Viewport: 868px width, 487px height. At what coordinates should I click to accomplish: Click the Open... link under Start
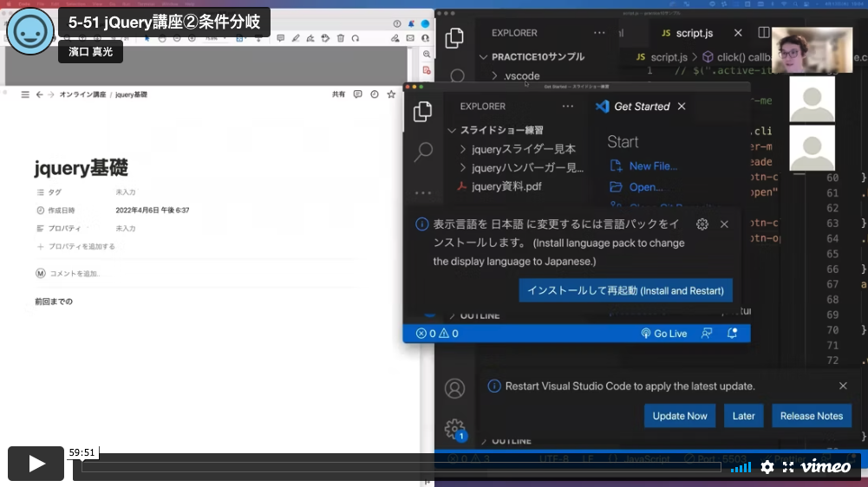(645, 187)
